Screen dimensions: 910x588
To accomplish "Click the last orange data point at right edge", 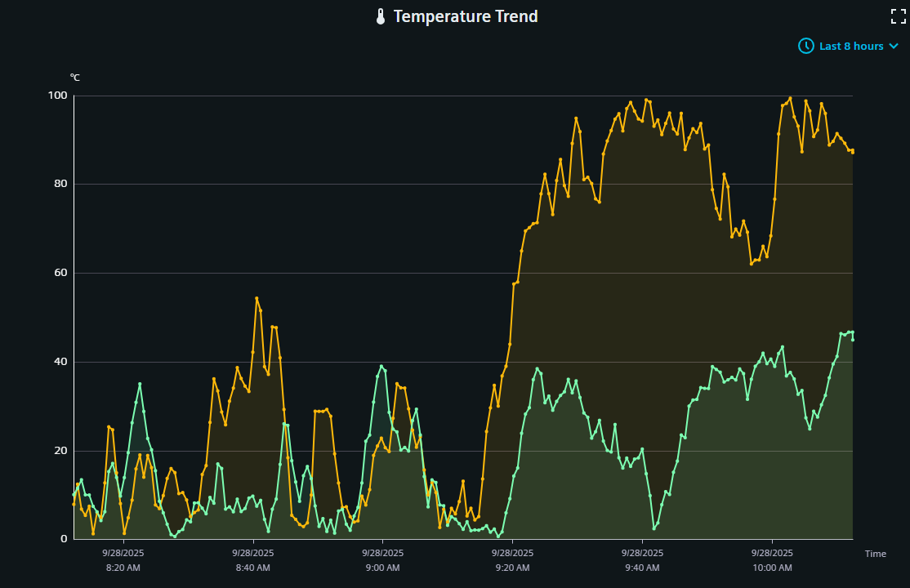I will (x=852, y=151).
